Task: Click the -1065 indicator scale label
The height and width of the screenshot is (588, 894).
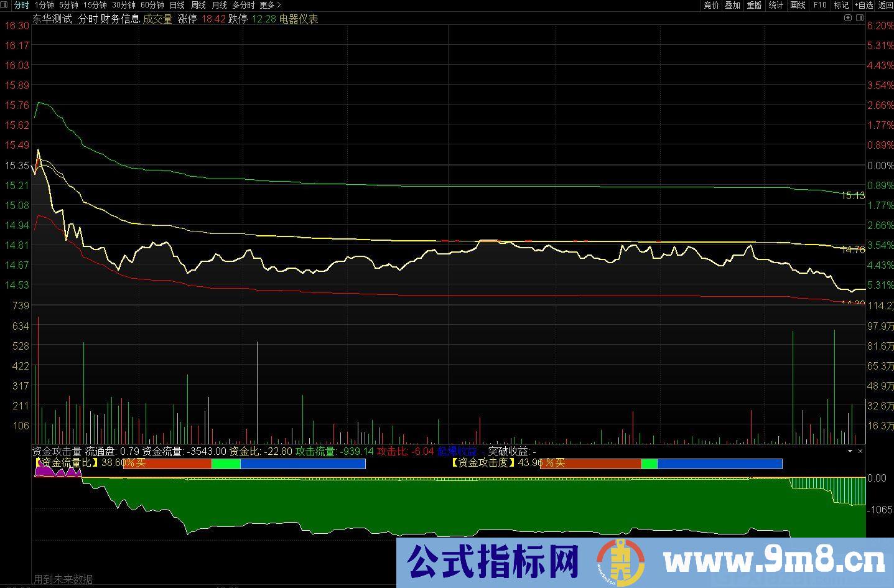Action: tap(880, 510)
